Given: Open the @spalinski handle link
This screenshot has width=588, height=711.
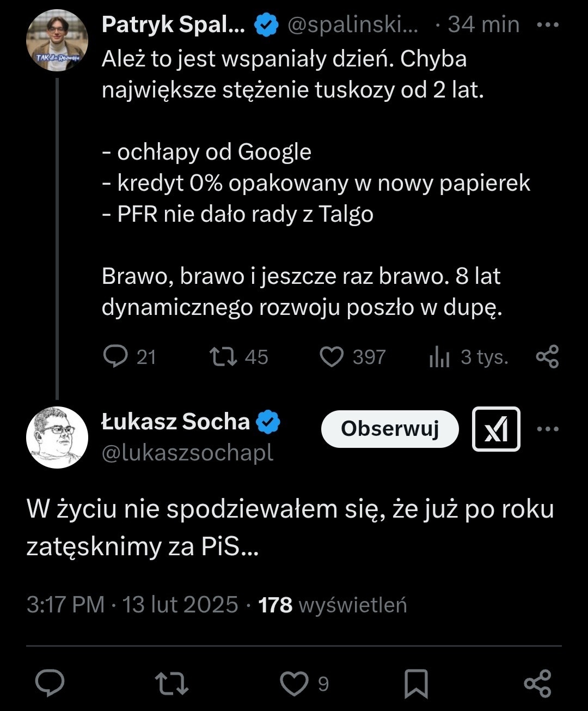Looking at the screenshot, I should click(x=353, y=25).
